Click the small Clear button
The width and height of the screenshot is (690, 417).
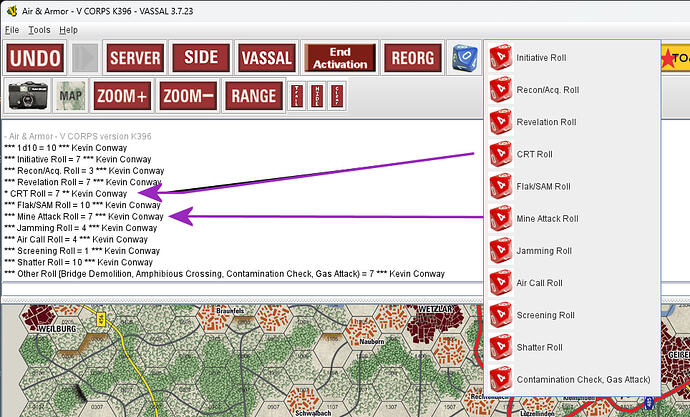tap(338, 95)
